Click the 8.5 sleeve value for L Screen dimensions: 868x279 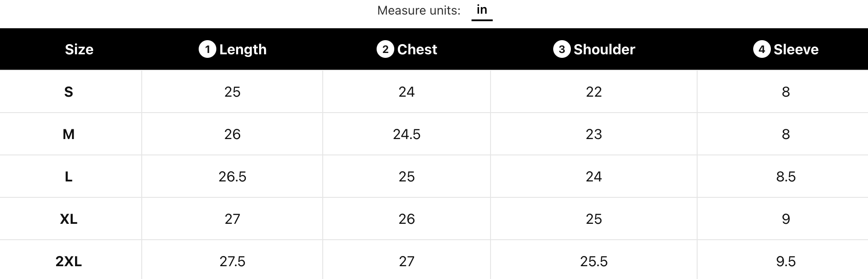(x=786, y=177)
